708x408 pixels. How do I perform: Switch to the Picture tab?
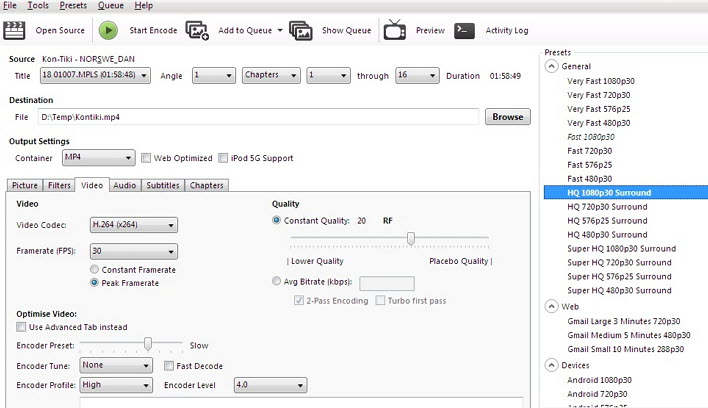(25, 185)
